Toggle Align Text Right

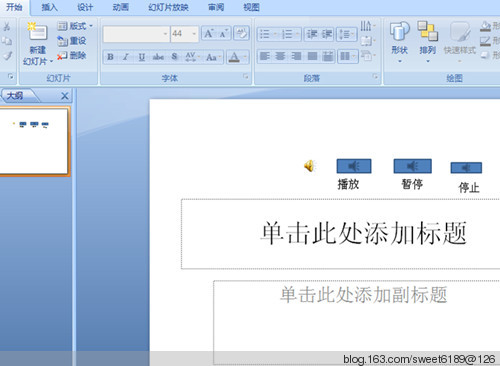[x=296, y=56]
